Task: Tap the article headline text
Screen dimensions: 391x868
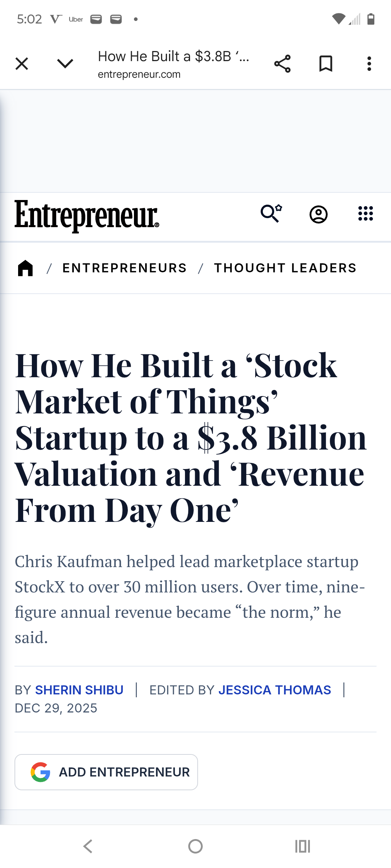Action: [x=191, y=438]
